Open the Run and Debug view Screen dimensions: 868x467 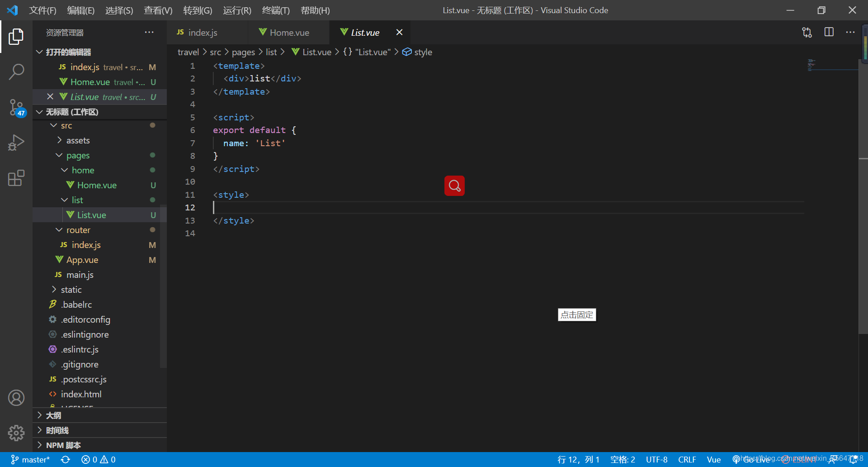[x=16, y=143]
